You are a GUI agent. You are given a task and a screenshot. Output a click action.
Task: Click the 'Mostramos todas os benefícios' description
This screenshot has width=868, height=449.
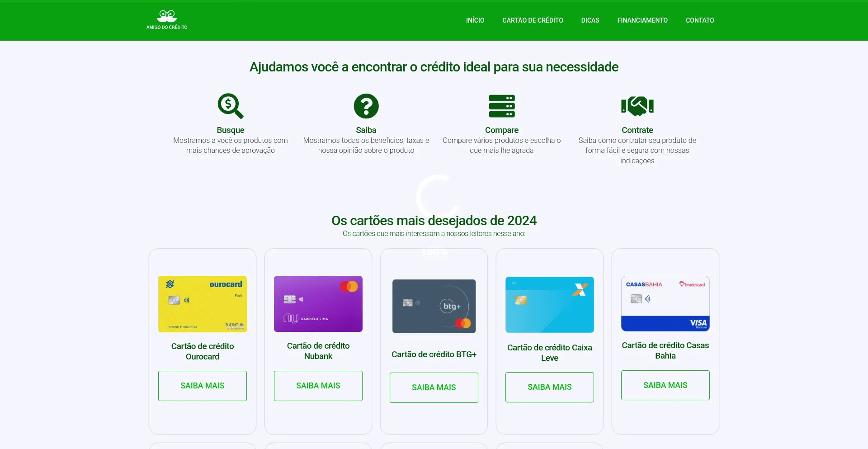coord(366,146)
